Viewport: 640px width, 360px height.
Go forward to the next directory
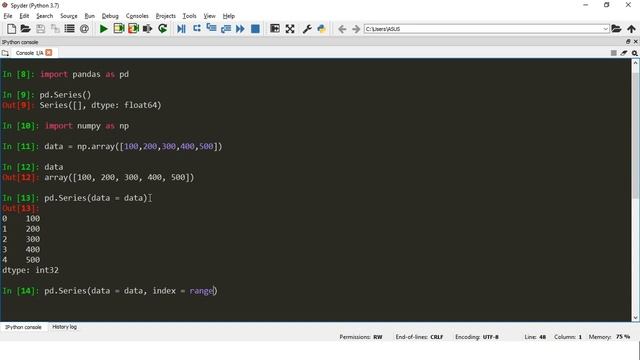pos(356,29)
